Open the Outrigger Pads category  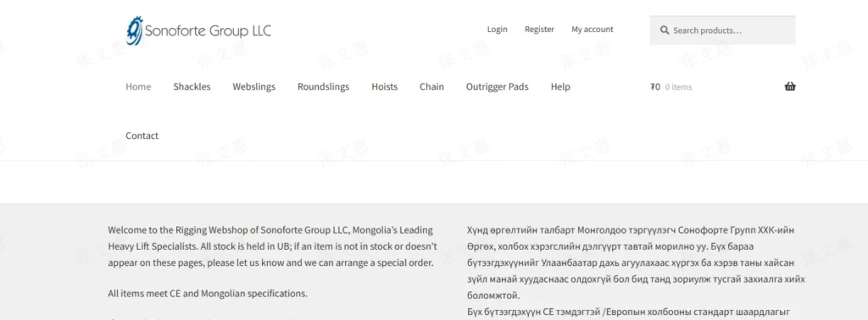pyautogui.click(x=497, y=86)
